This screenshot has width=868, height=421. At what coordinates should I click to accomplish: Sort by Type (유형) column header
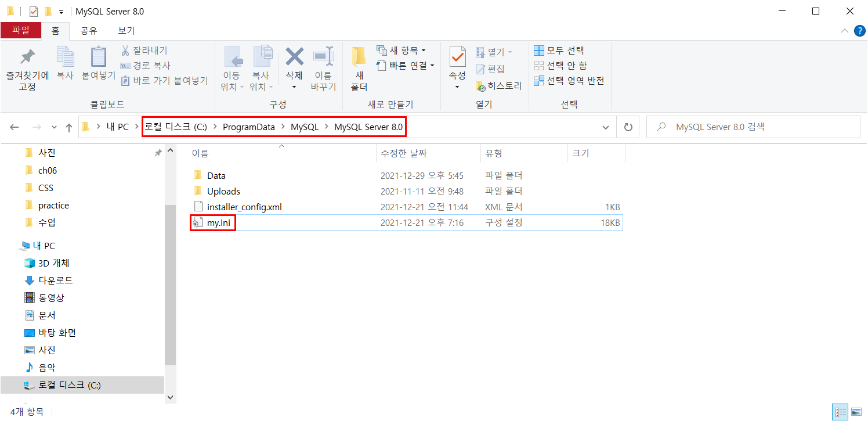click(x=494, y=153)
